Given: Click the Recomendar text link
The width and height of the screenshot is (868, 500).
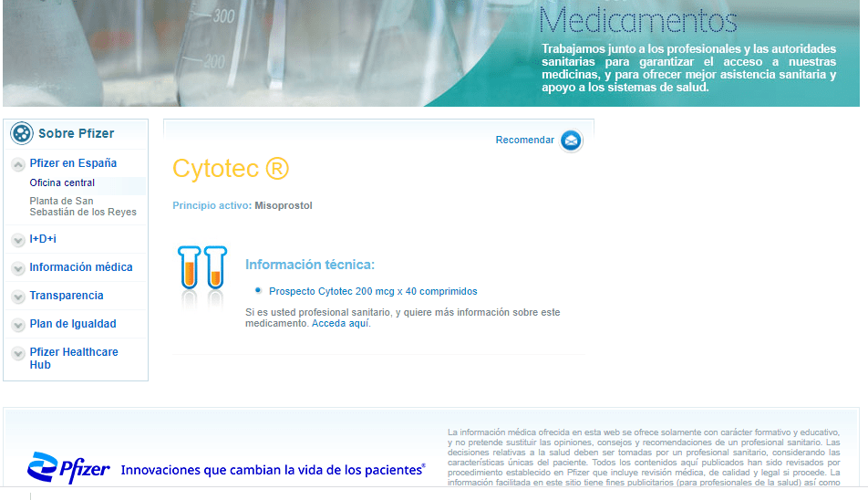Looking at the screenshot, I should [x=524, y=141].
